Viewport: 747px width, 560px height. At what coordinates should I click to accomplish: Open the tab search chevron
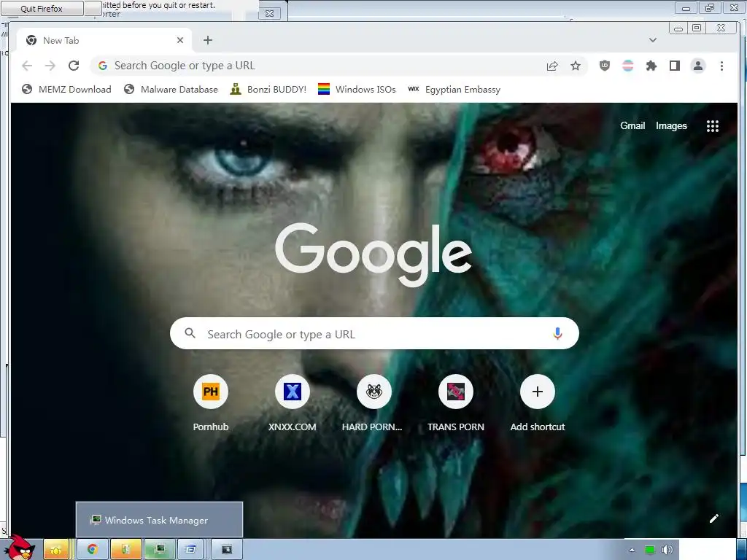(x=653, y=40)
